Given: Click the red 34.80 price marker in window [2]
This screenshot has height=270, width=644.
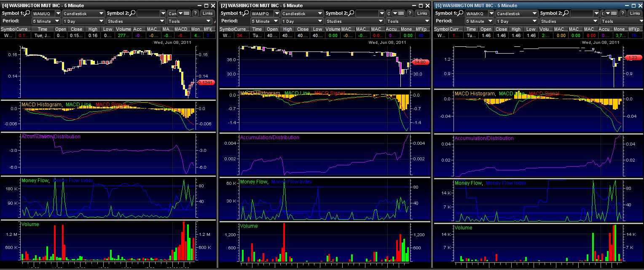Looking at the screenshot, I should (420, 62).
